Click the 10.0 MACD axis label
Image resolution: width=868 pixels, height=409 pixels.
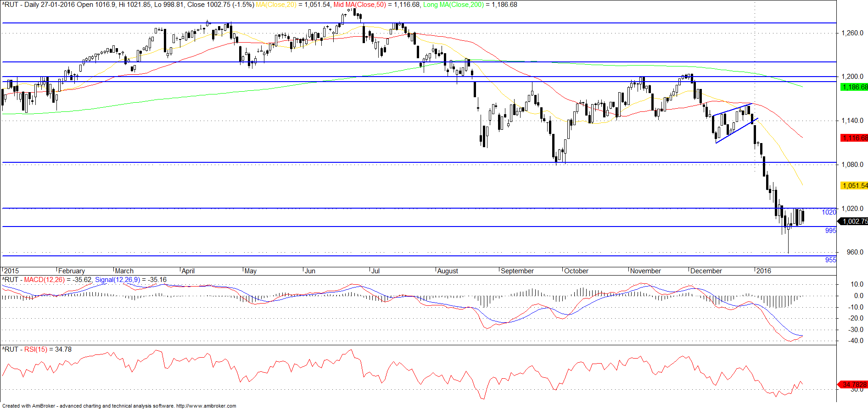pos(857,284)
